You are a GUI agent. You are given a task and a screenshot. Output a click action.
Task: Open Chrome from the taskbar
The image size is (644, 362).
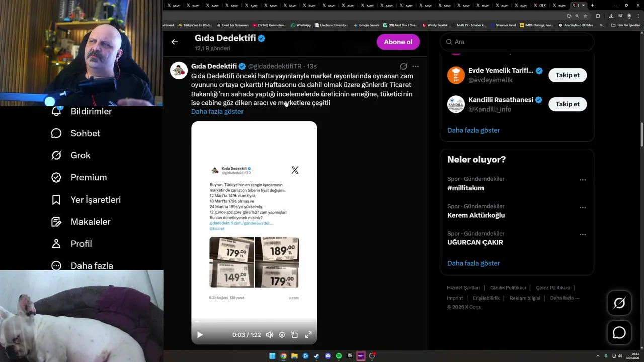pyautogui.click(x=283, y=356)
